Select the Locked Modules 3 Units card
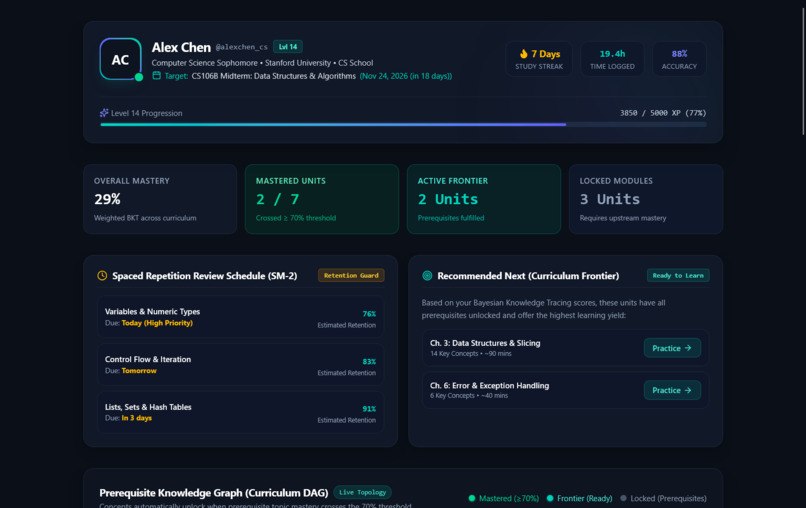Screen dimensions: 806x508 pos(646,199)
